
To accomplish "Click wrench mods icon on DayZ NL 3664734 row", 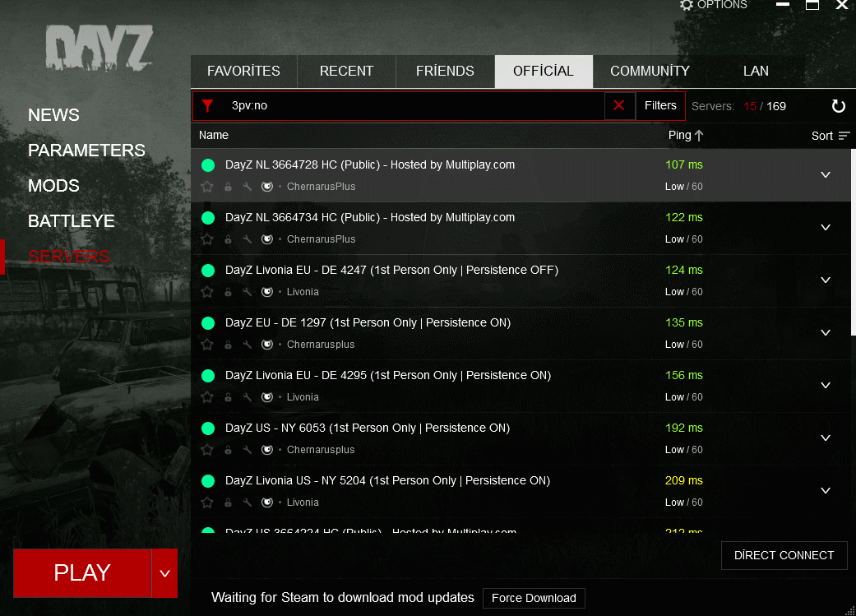I will [248, 239].
